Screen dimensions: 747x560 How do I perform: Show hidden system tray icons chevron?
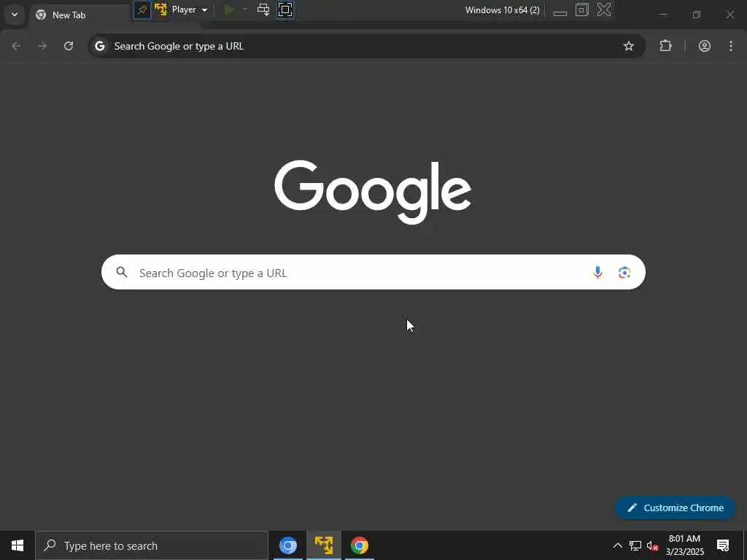click(x=617, y=545)
